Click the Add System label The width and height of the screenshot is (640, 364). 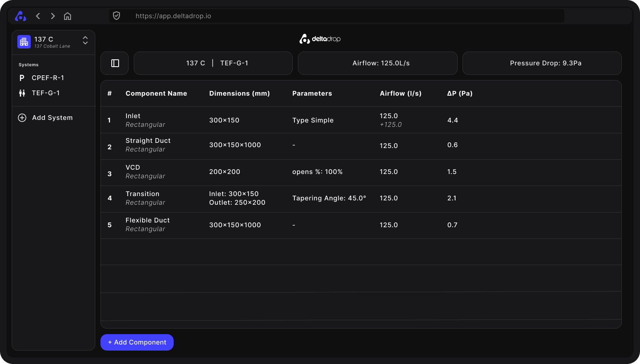(x=52, y=118)
